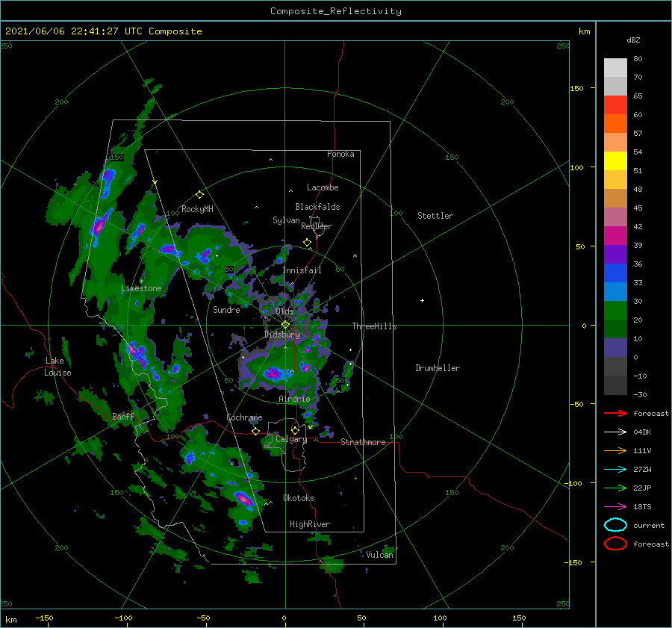This screenshot has height=628, width=672.
Task: Click the Sundre label
Action: click(226, 309)
